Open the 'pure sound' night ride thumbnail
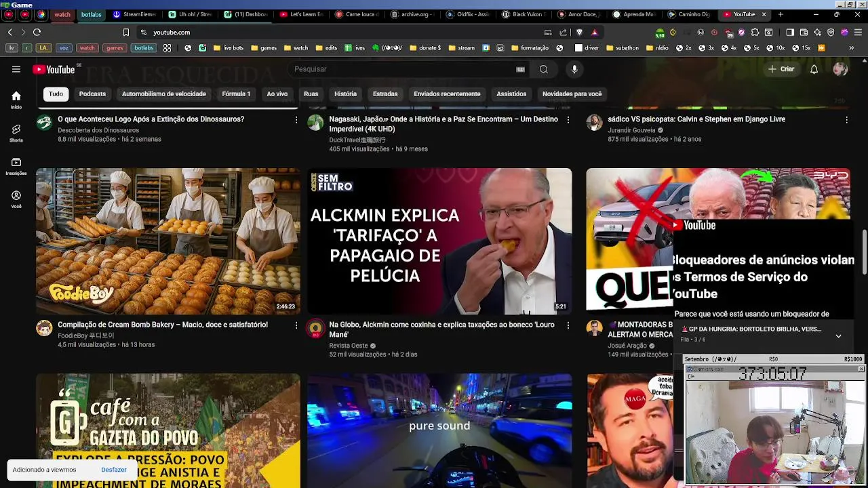This screenshot has width=868, height=488. [439, 431]
